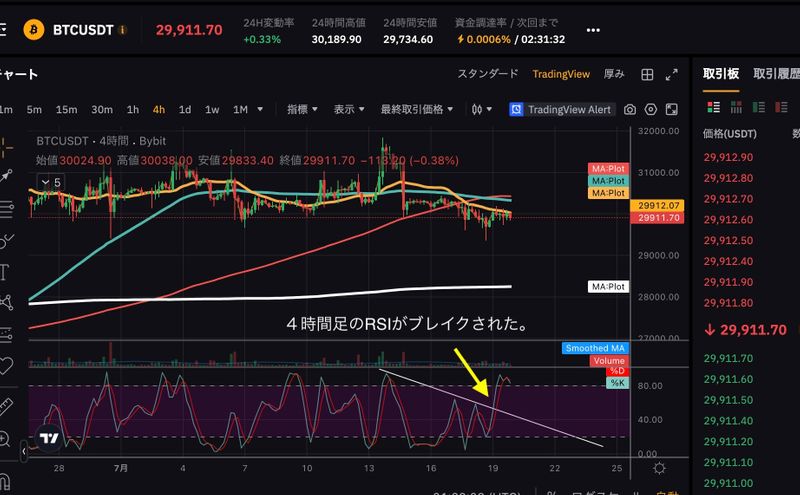Click the Bitcoin coin logo icon

pyautogui.click(x=34, y=30)
